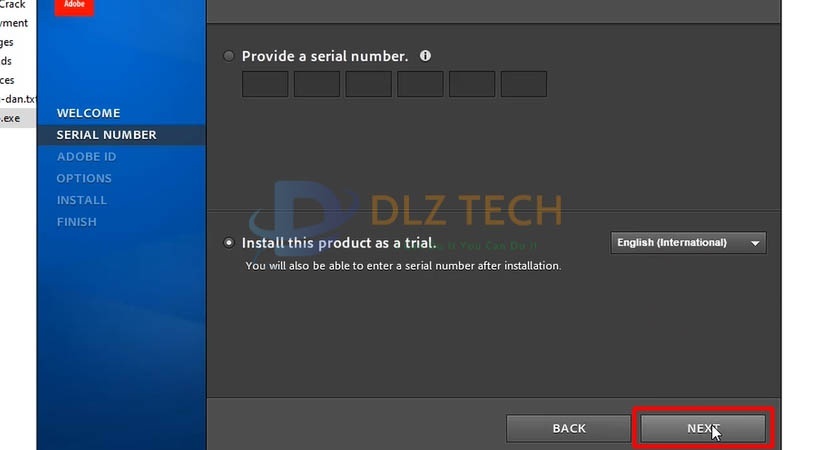
Task: Go to the WELCOME step in sidebar
Action: point(88,113)
